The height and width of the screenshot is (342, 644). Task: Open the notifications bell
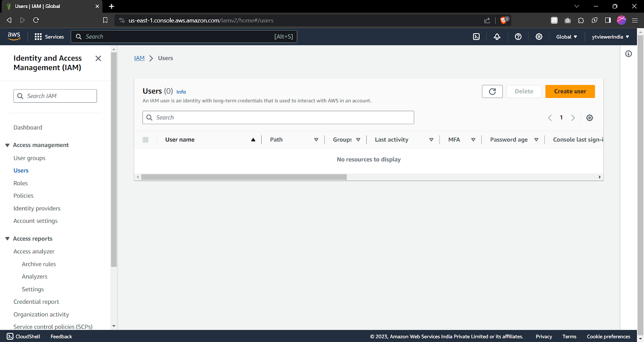(x=497, y=37)
